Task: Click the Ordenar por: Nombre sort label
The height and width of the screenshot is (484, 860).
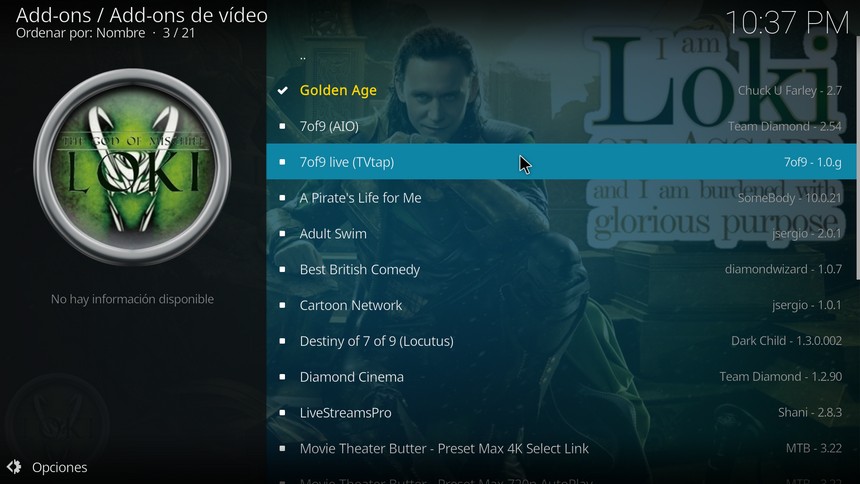Action: point(81,33)
